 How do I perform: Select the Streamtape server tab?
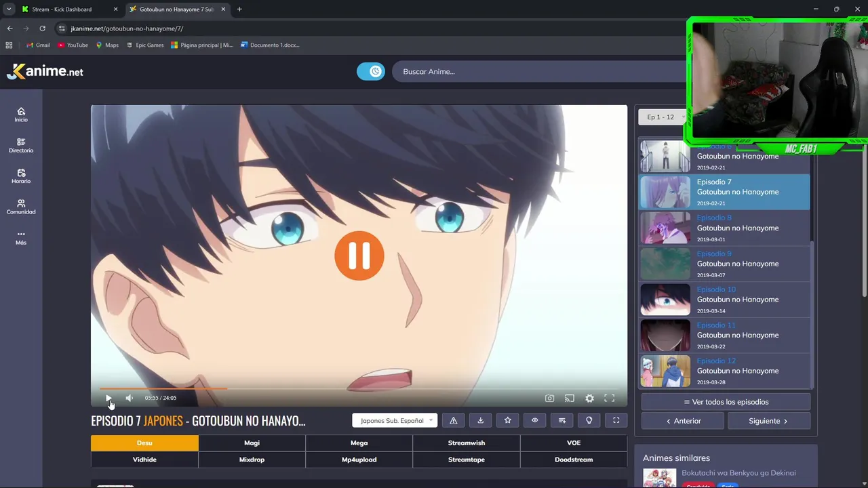click(467, 460)
